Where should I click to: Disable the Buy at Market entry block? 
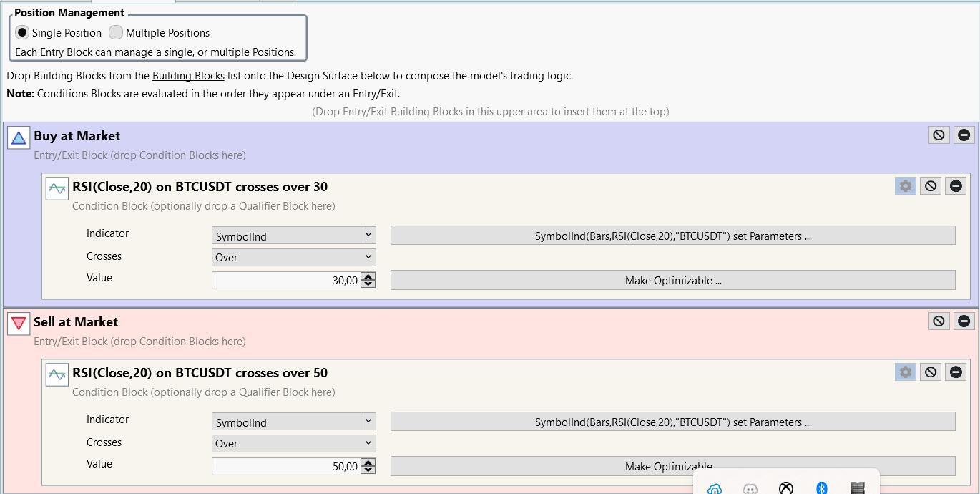tap(939, 135)
